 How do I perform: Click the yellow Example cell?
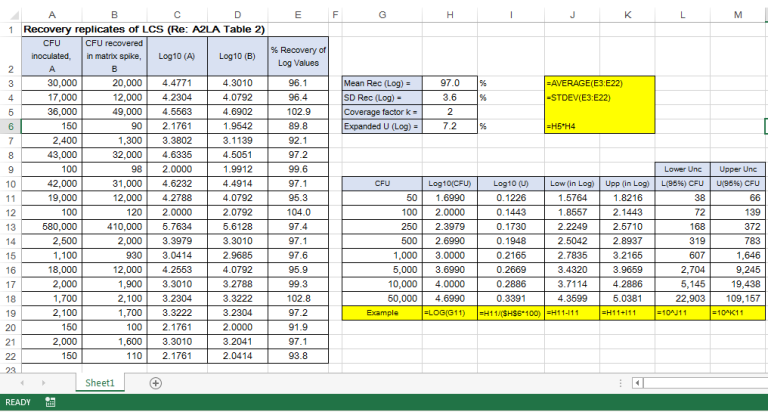pos(382,313)
